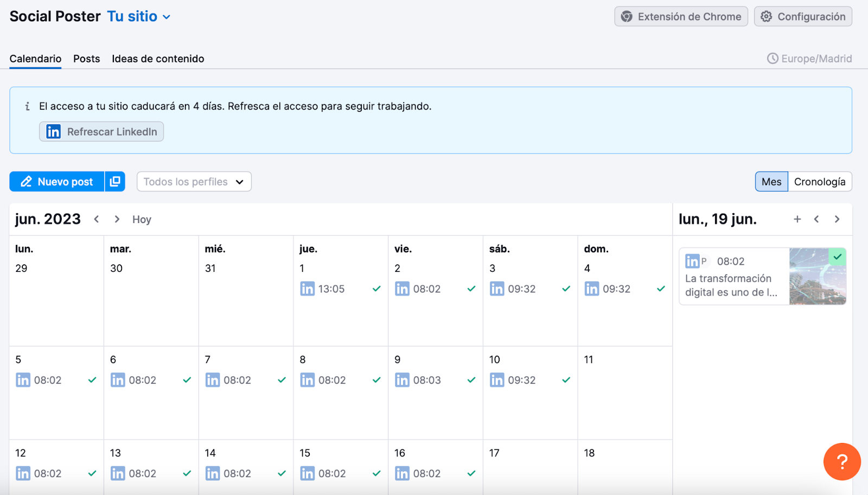
Task: Click the Europe/Madrid timezone label
Action: [x=809, y=59]
